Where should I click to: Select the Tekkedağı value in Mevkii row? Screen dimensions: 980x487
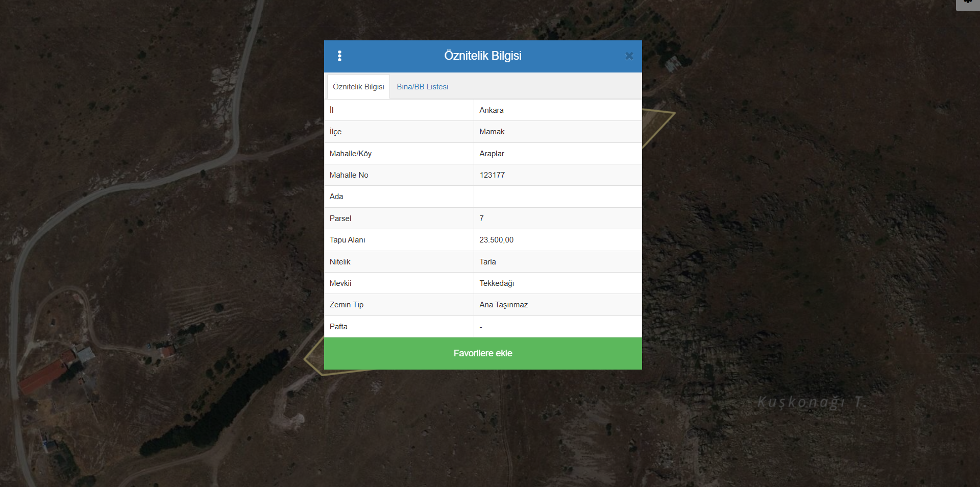[x=496, y=283]
